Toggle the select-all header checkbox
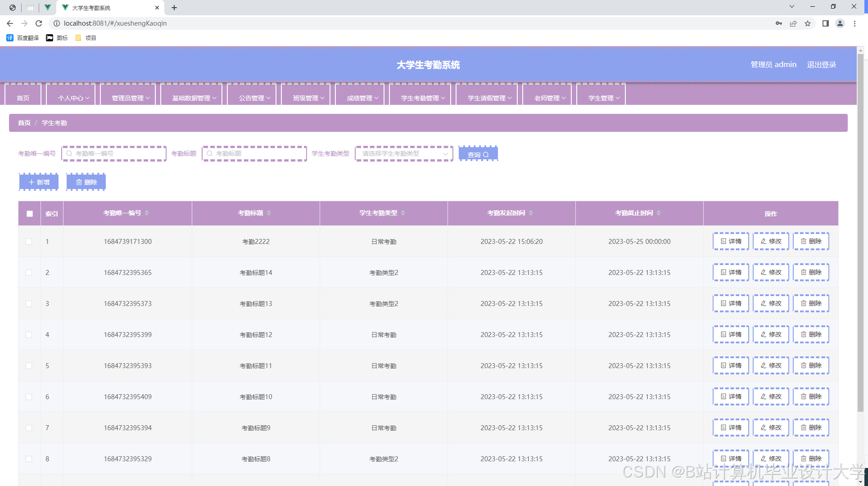This screenshot has height=486, width=868. 30,214
